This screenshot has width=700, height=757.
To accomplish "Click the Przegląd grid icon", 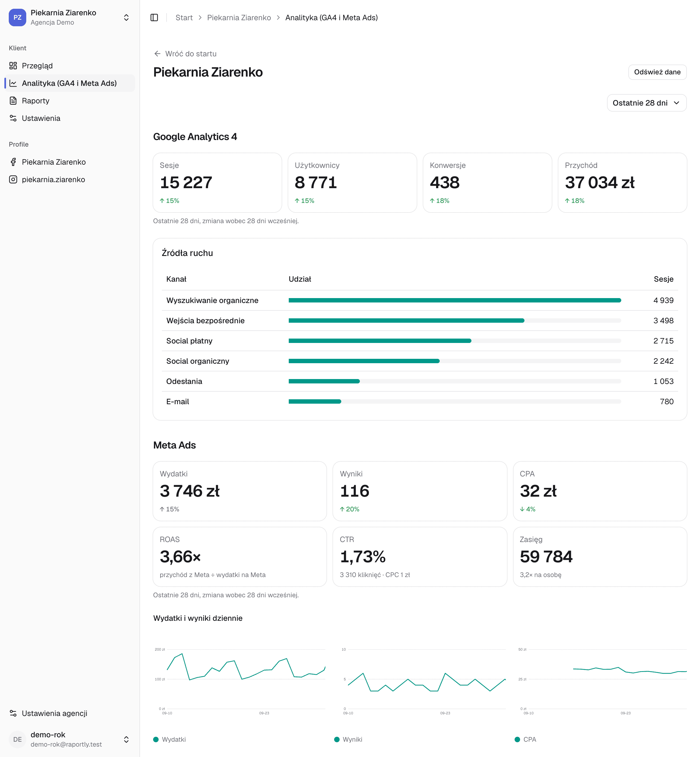I will (13, 66).
